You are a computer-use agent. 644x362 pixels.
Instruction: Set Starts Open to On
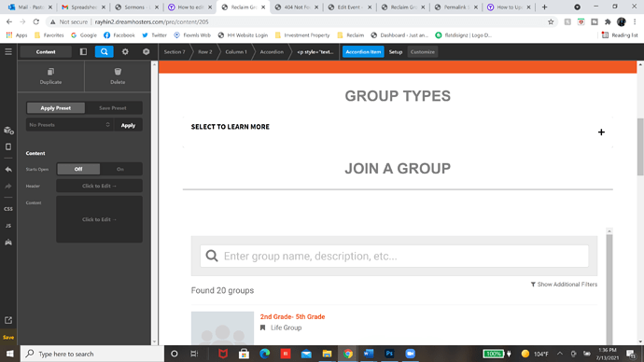coord(120,169)
